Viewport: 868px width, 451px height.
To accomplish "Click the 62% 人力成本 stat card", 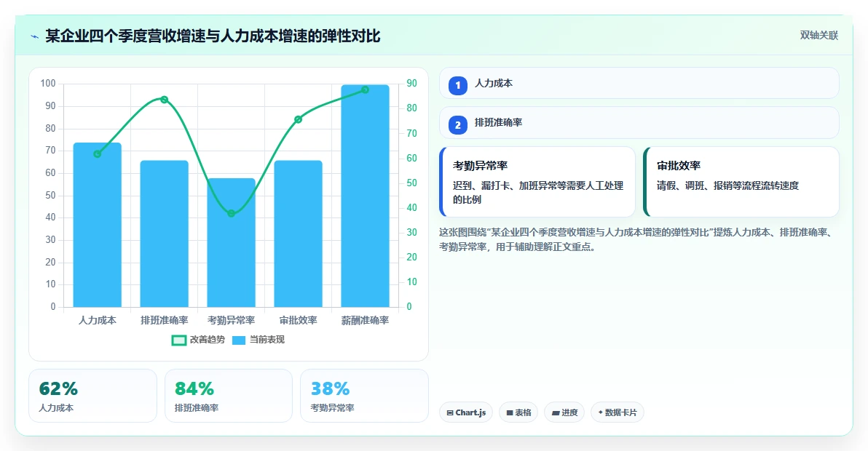I will coord(93,396).
